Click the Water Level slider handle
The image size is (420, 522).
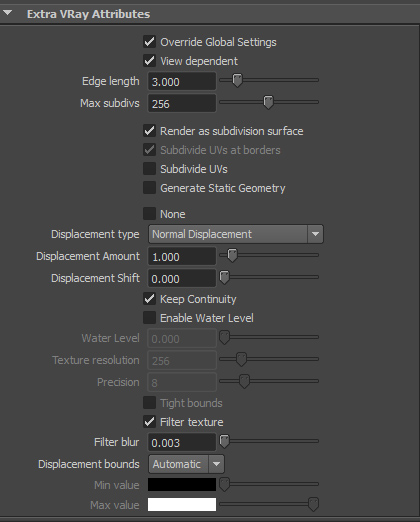click(225, 337)
